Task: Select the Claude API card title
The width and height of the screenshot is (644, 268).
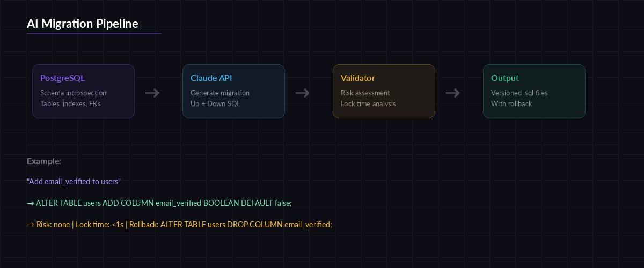Action: 211,78
